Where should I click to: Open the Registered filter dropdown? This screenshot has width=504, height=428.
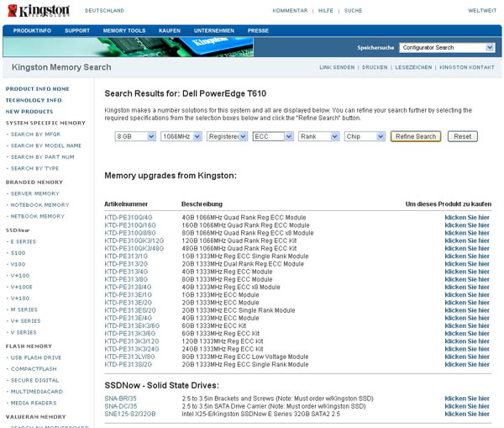click(227, 136)
